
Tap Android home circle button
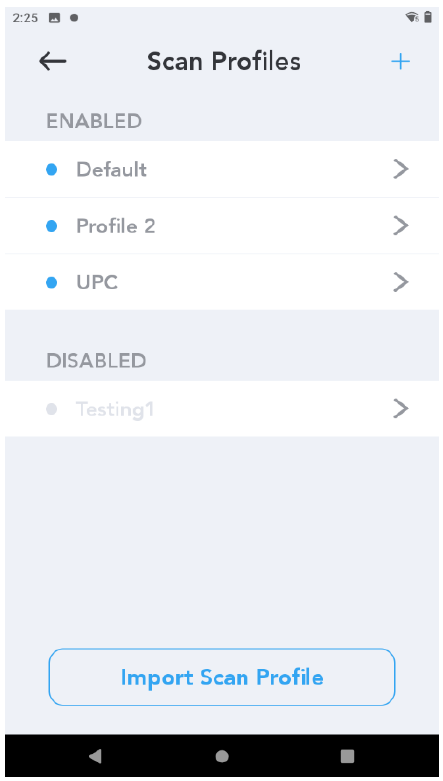(222, 756)
